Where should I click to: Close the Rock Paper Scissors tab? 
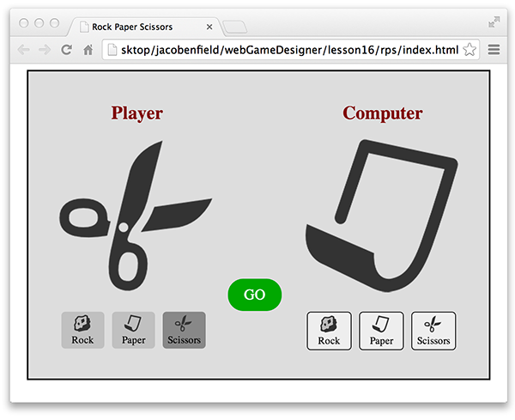209,27
